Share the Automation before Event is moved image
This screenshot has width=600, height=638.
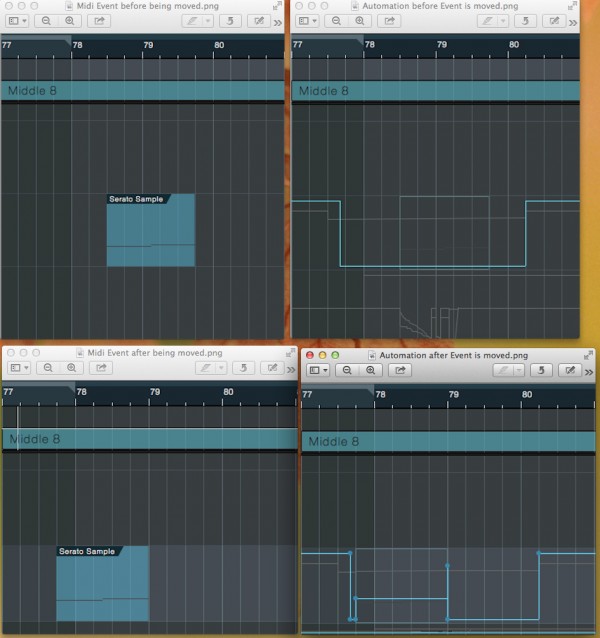(389, 21)
